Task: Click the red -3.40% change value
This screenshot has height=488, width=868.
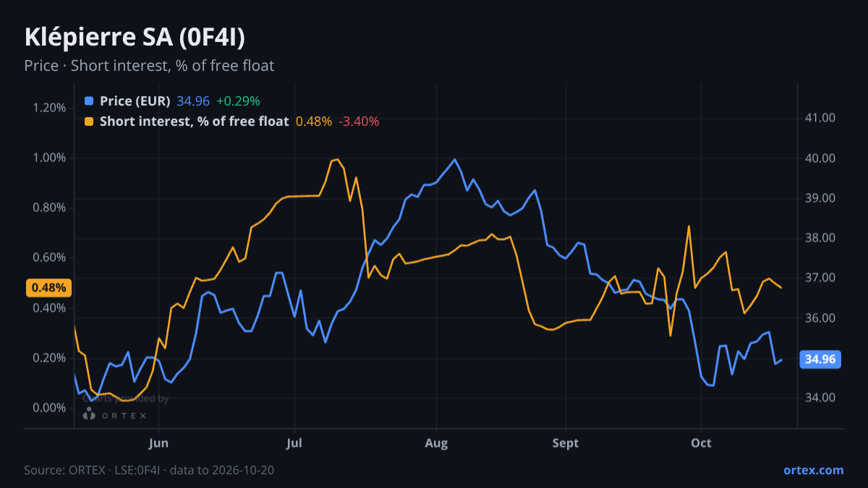Action: (359, 121)
